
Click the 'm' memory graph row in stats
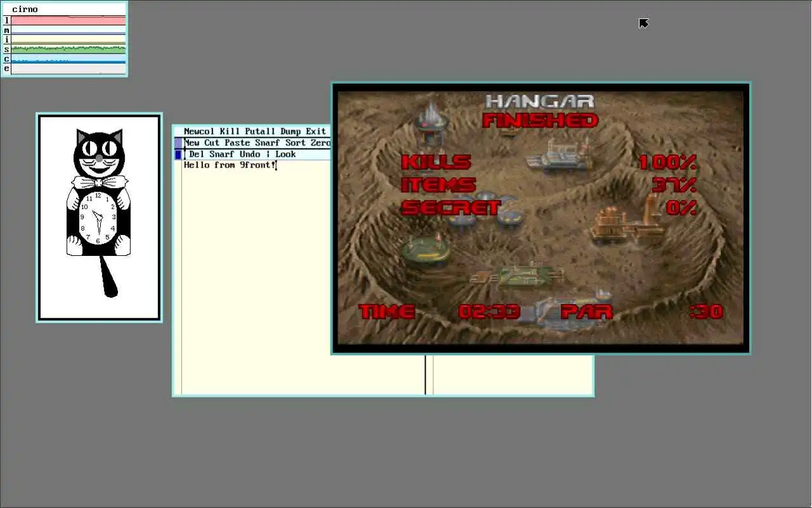click(69, 30)
